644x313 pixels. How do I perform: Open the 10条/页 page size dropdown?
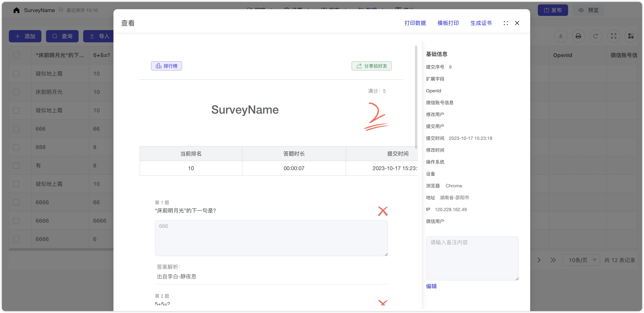tap(581, 260)
